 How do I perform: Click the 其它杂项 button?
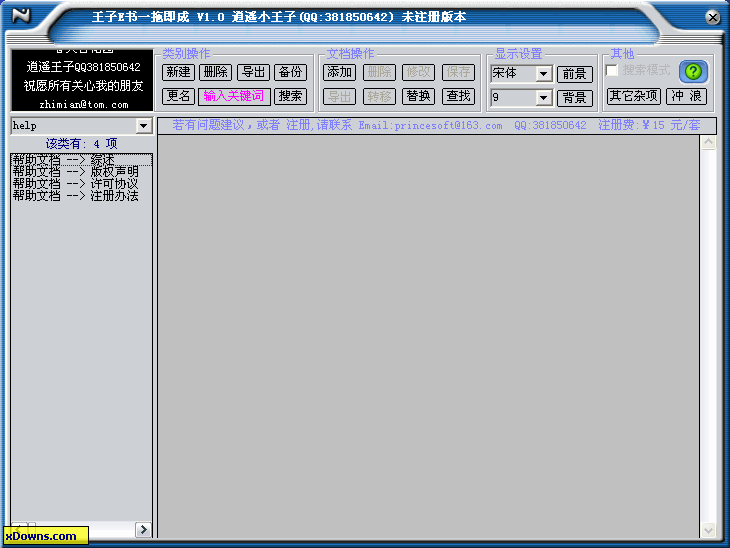tap(634, 96)
